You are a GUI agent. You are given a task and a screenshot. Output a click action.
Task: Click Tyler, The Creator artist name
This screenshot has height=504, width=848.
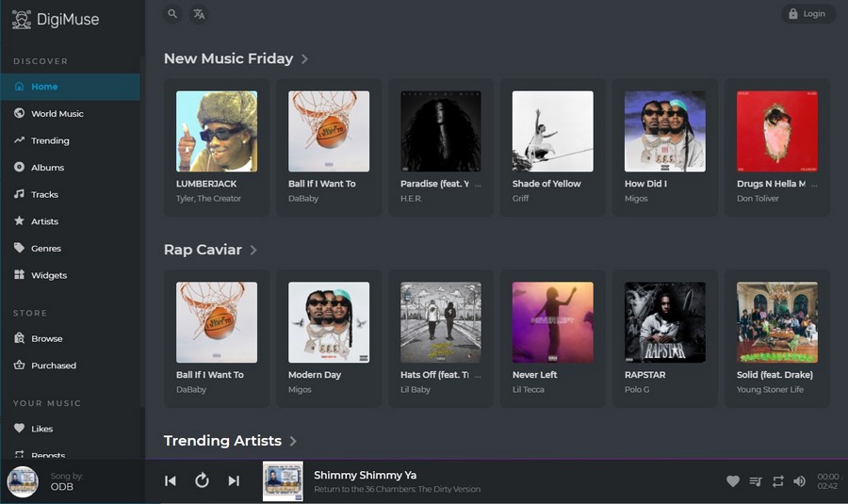tap(208, 199)
